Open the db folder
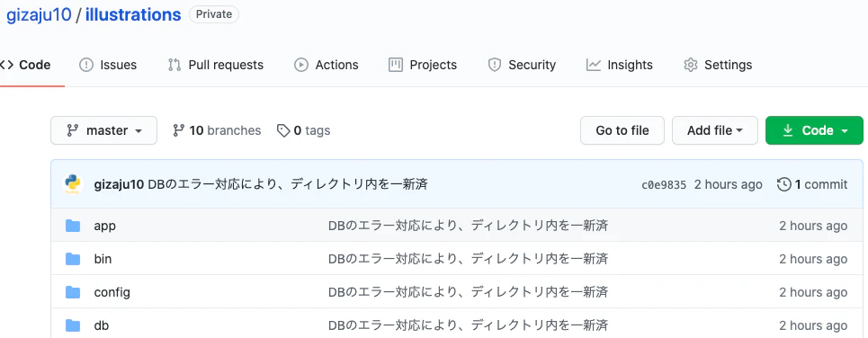The width and height of the screenshot is (868, 338). tap(102, 325)
